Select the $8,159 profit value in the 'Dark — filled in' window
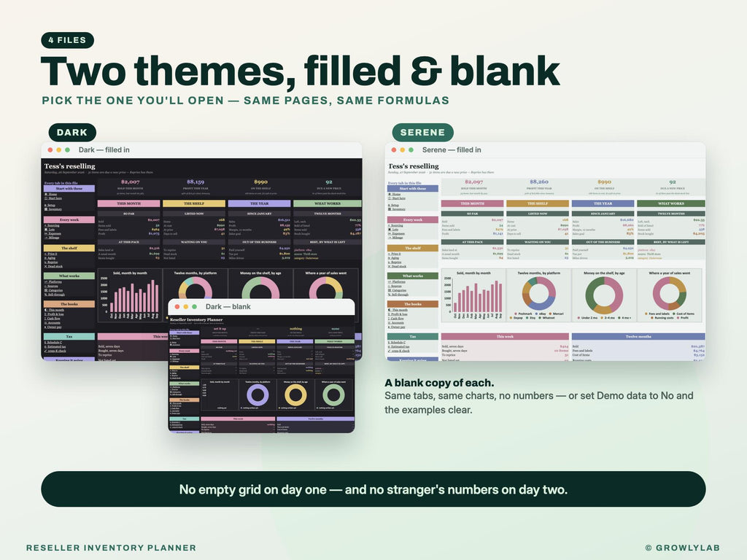The width and height of the screenshot is (747, 560). [x=196, y=182]
